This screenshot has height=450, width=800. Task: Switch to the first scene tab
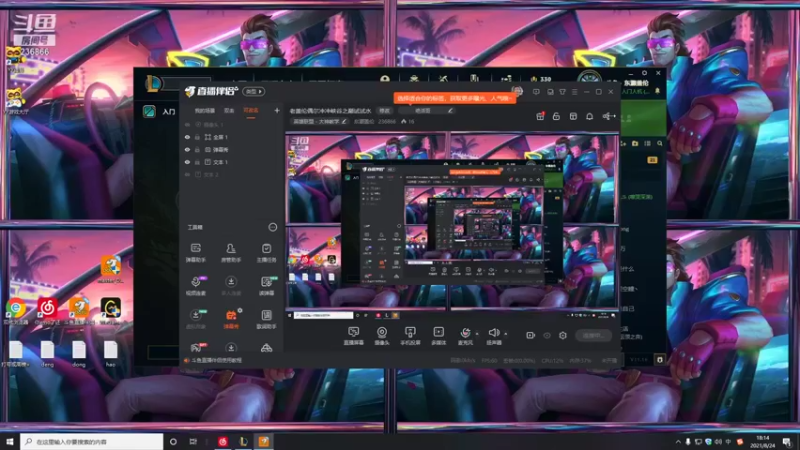coord(205,111)
